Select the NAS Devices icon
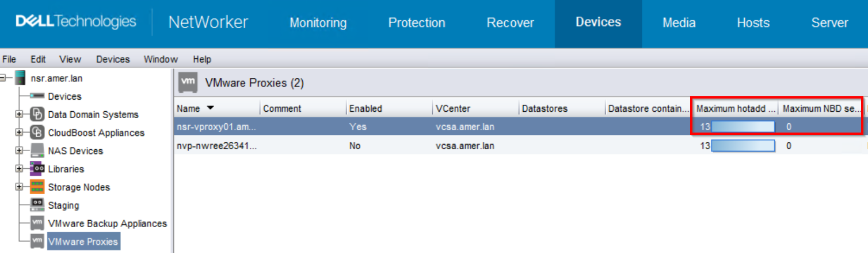Image resolution: width=868 pixels, height=253 pixels. point(37,151)
